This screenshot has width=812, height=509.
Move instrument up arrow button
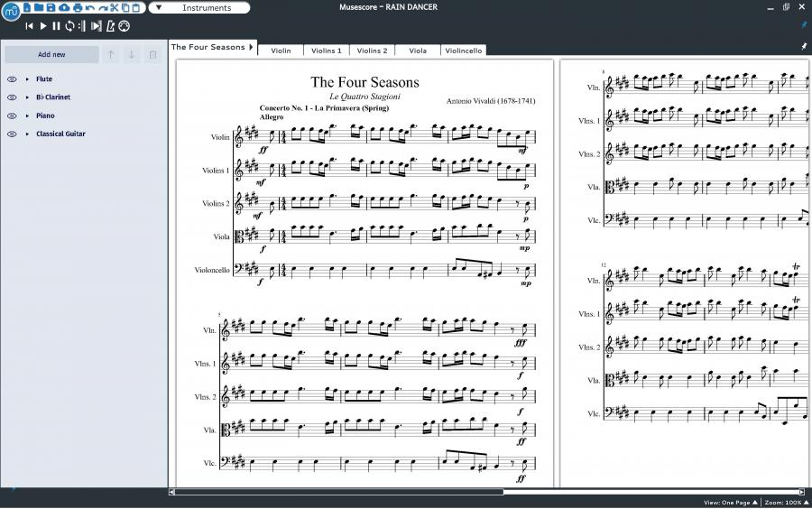click(x=110, y=54)
